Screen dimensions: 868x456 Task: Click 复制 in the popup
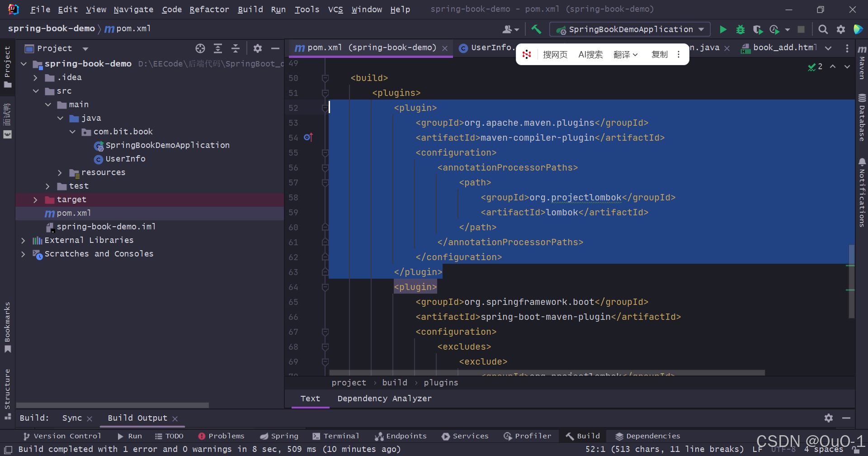point(660,55)
